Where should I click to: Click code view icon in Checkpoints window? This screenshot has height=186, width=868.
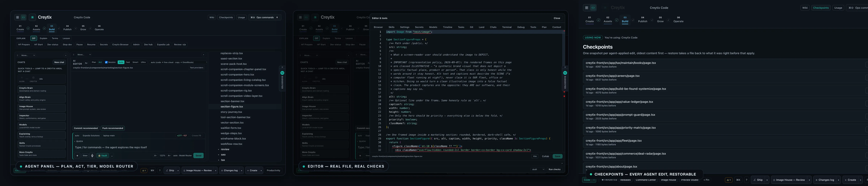tap(593, 8)
